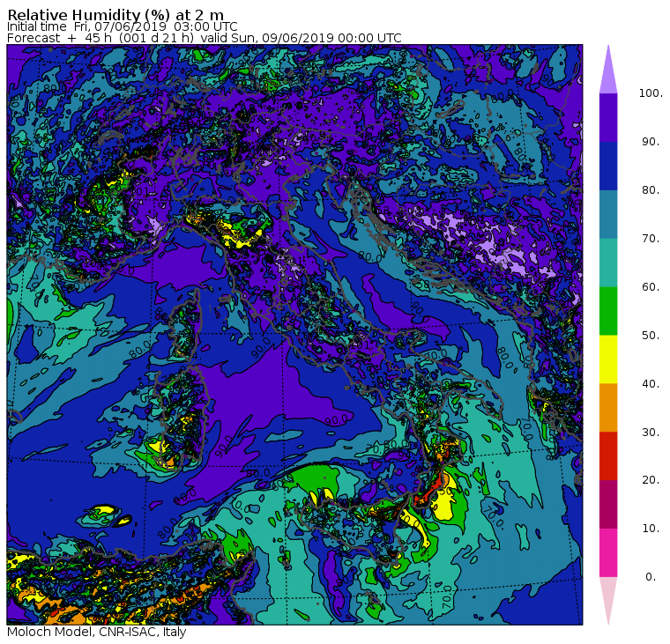Click the '20.' legend label
Screen dimensions: 670x644
651,480
